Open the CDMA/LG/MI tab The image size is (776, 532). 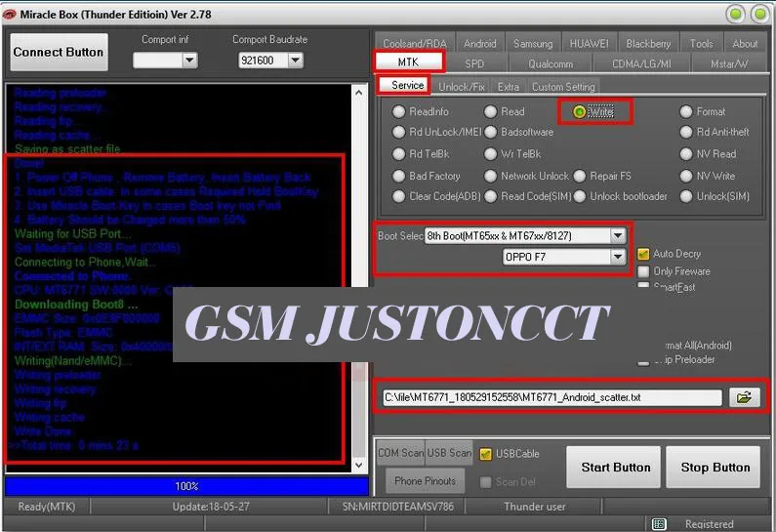641,63
